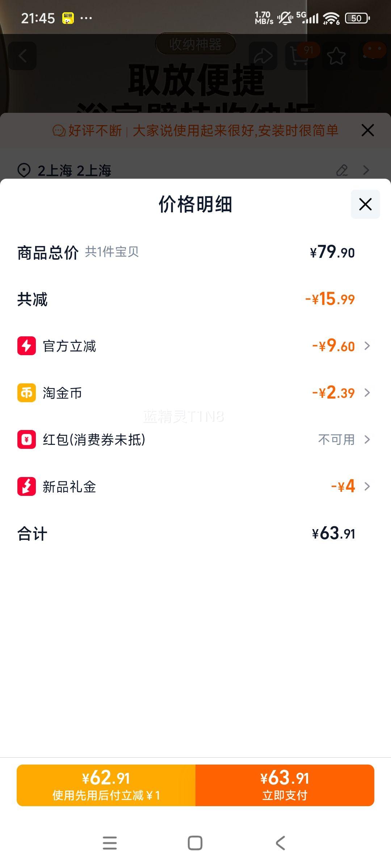This screenshot has height=868, width=391.
Task: Tap the 官方立减 red lightning icon
Action: (x=26, y=346)
